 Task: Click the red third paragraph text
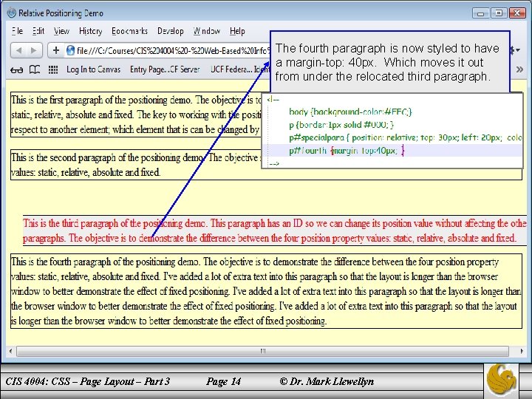[275, 231]
